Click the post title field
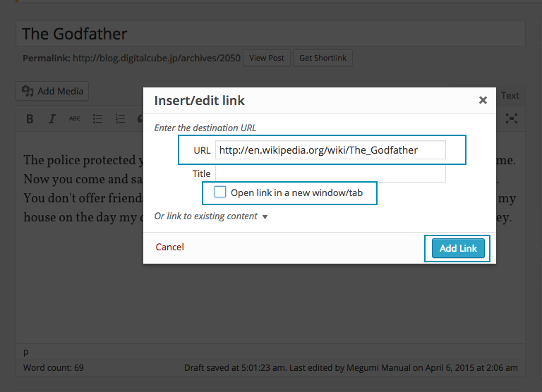 (x=271, y=34)
